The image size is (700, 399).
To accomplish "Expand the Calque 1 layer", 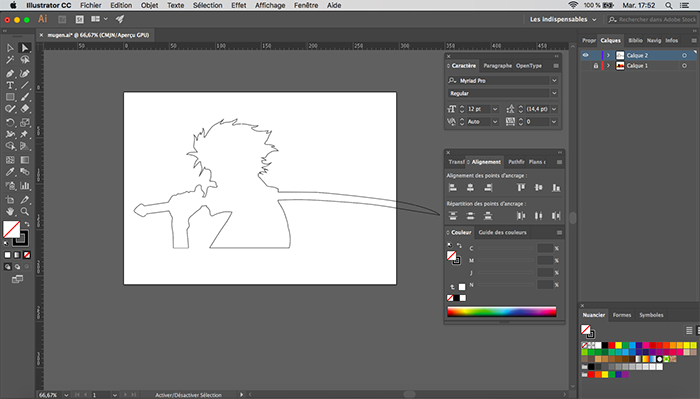I will click(608, 66).
